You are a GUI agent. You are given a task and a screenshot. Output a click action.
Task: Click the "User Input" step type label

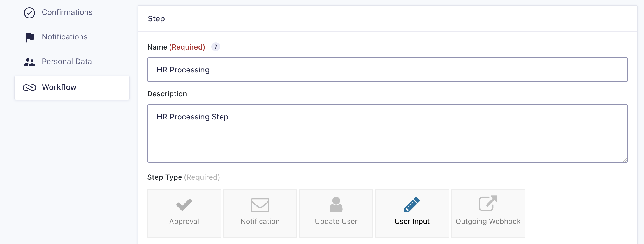pos(412,221)
